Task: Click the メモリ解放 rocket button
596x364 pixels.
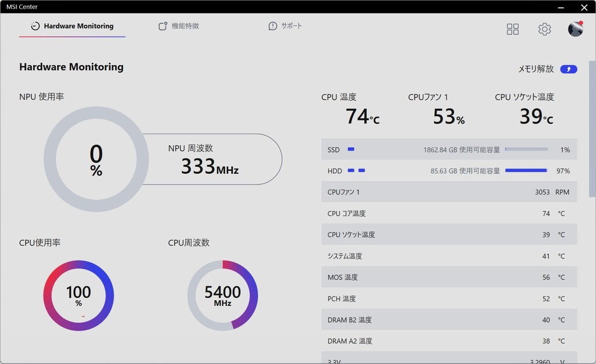Action: click(569, 69)
